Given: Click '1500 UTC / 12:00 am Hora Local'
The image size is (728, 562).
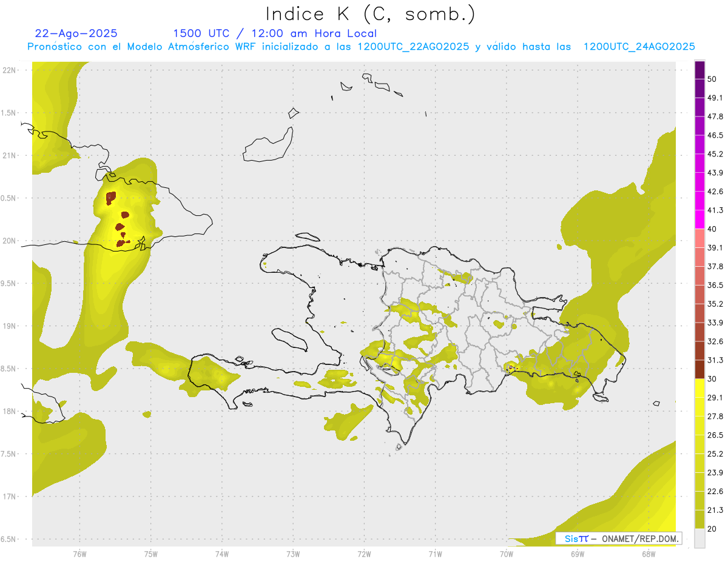Looking at the screenshot, I should 275,33.
